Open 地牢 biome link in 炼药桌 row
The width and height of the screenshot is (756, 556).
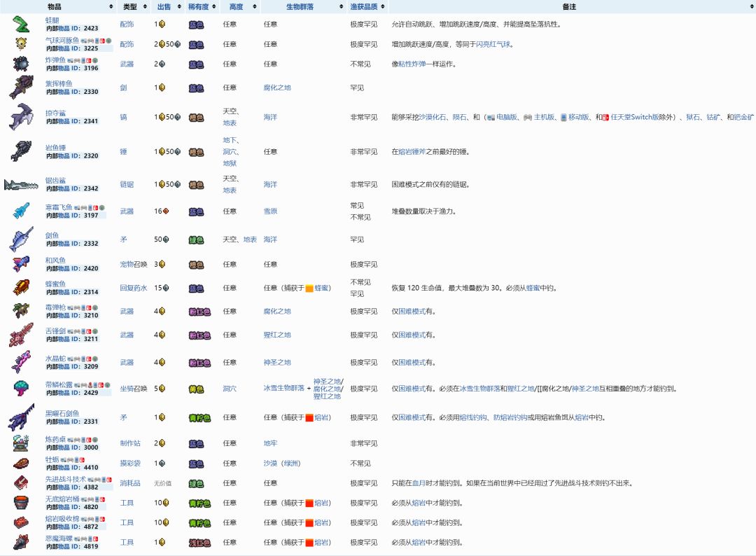(270, 443)
